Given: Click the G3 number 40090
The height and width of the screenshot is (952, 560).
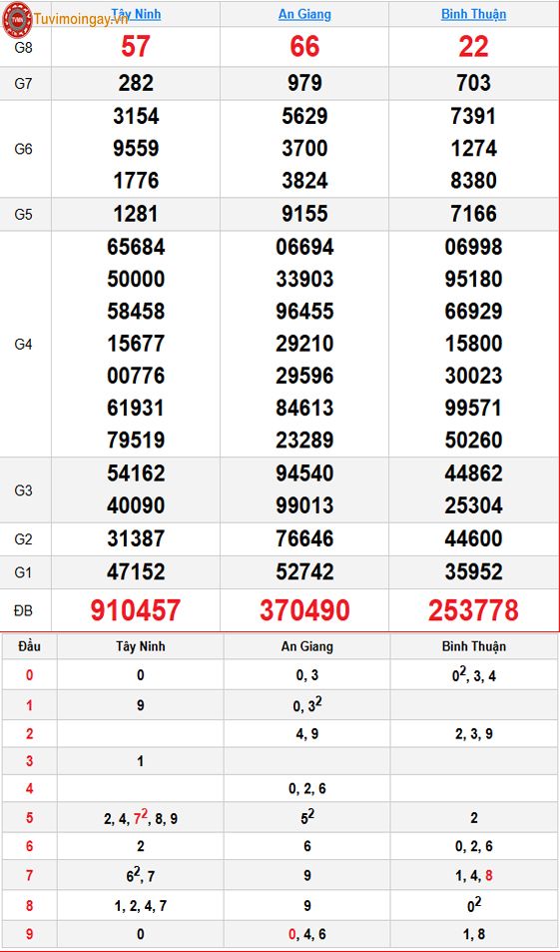Looking at the screenshot, I should coord(136,505).
